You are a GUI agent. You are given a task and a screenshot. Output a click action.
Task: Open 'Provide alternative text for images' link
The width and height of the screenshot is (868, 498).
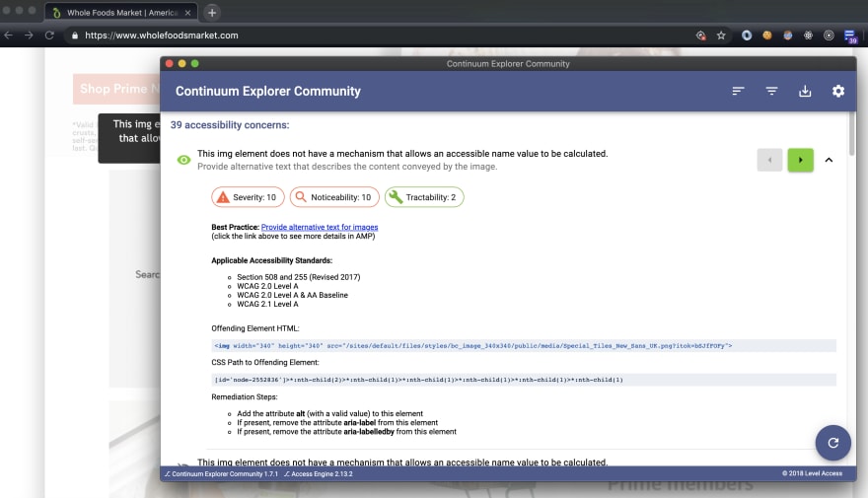[x=320, y=227]
